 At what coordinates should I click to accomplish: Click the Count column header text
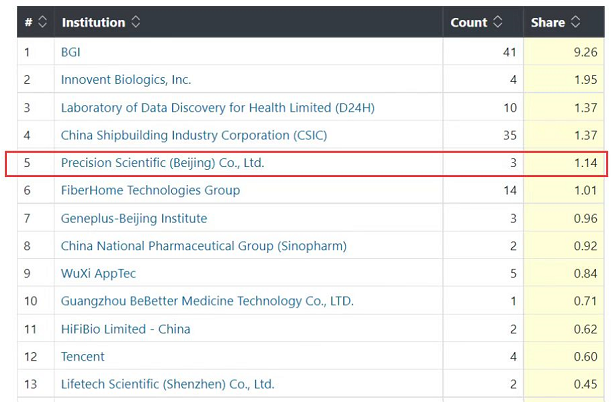click(x=469, y=22)
